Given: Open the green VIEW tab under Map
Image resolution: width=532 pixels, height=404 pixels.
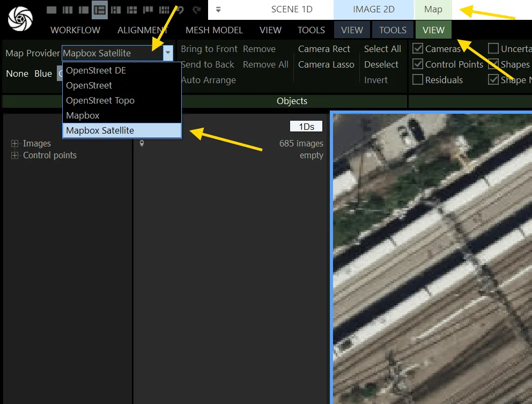Looking at the screenshot, I should 434,30.
